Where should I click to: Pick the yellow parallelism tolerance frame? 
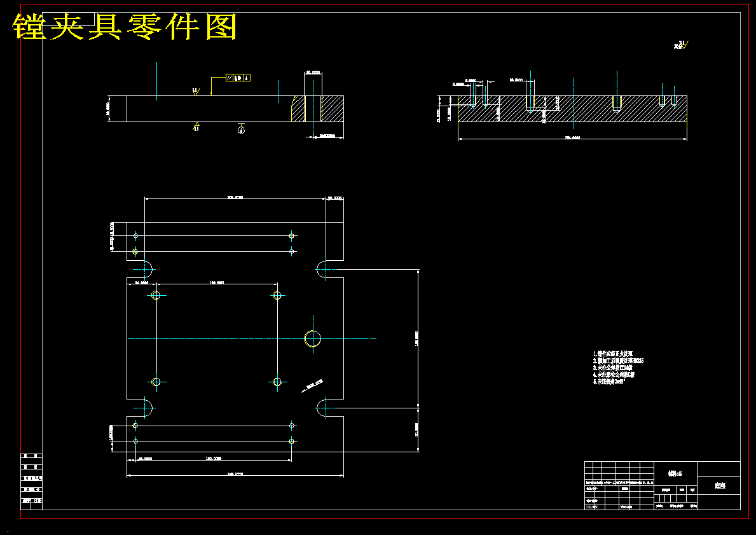click(x=238, y=78)
